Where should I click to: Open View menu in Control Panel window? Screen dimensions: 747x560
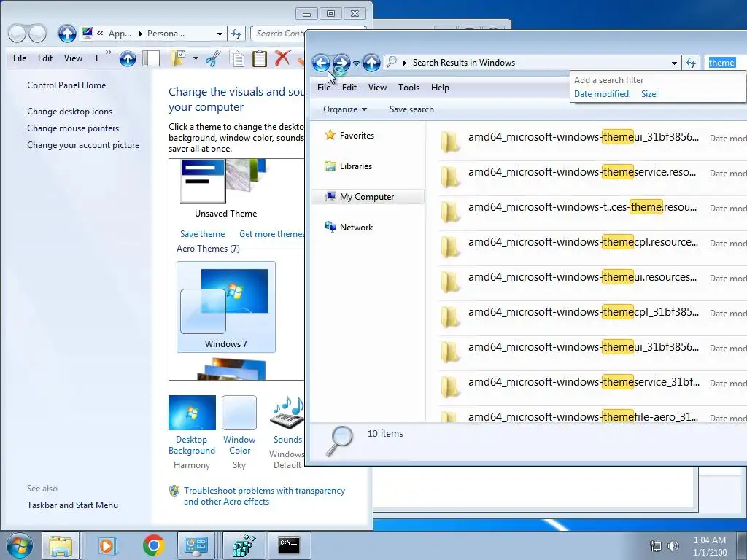tap(74, 58)
